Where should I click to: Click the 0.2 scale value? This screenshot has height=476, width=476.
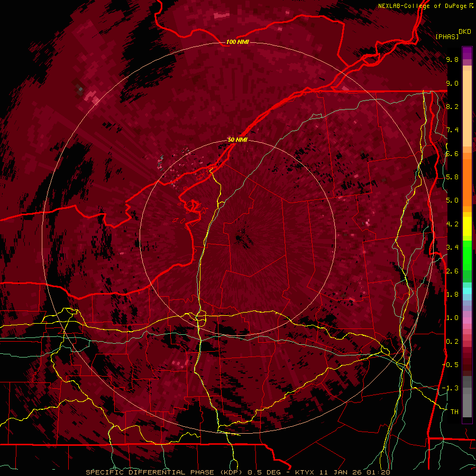click(452, 342)
